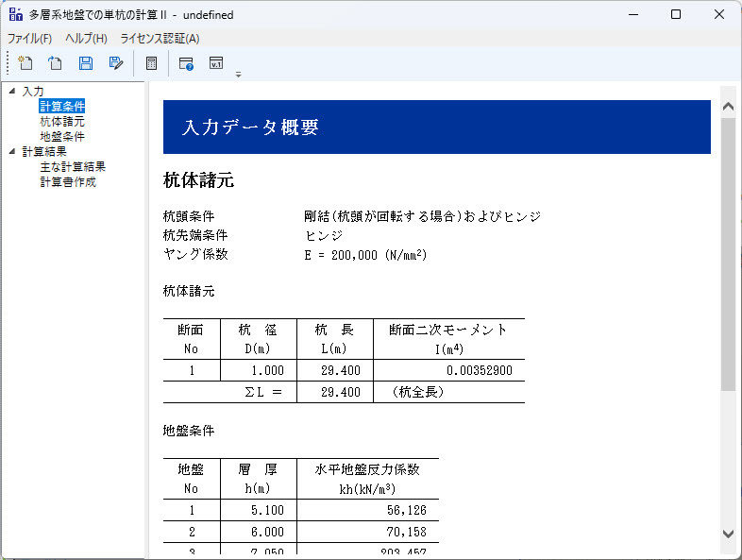Select 地盤条件 in the tree
Viewport: 742px width, 560px height.
tap(62, 137)
